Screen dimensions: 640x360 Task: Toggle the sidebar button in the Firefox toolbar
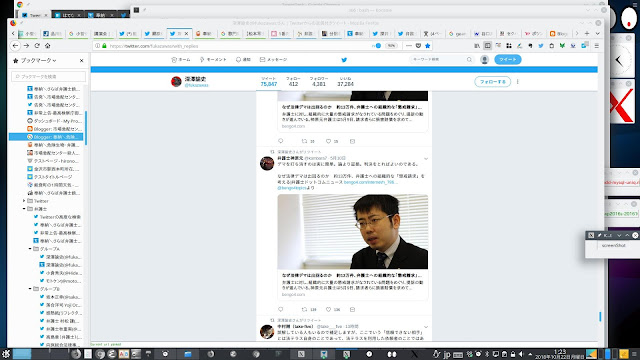(x=487, y=46)
